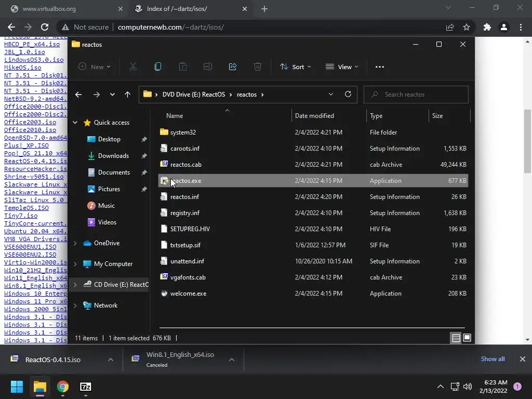This screenshot has height=399, width=532.
Task: Open Chrome three-dot menu
Action: coord(521,27)
